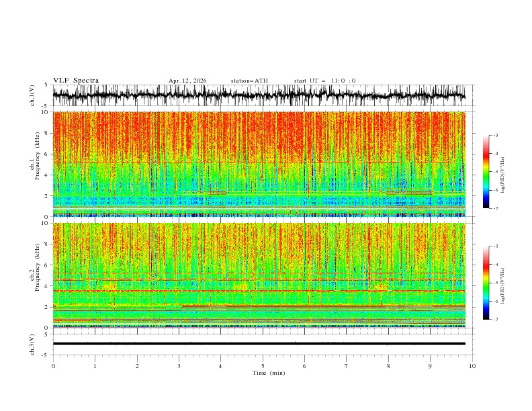Click time axis tick label "8"
The height and width of the screenshot is (411, 532).
coord(388,366)
